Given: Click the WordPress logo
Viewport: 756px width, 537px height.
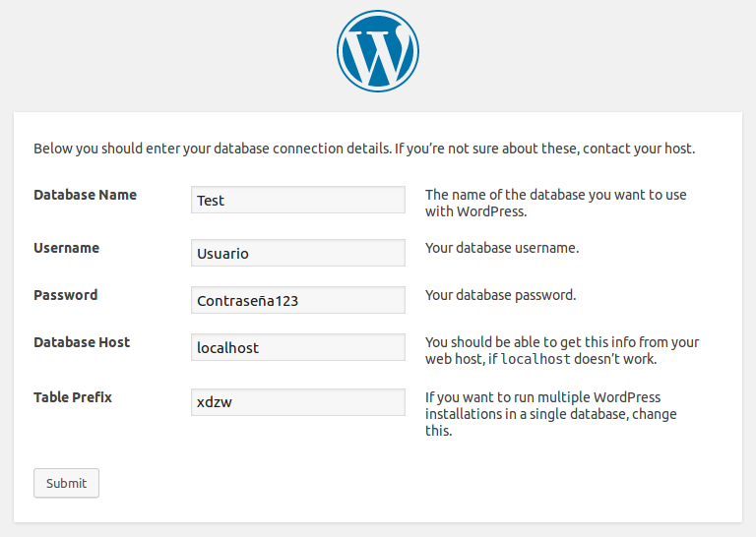Looking at the screenshot, I should 378,51.
